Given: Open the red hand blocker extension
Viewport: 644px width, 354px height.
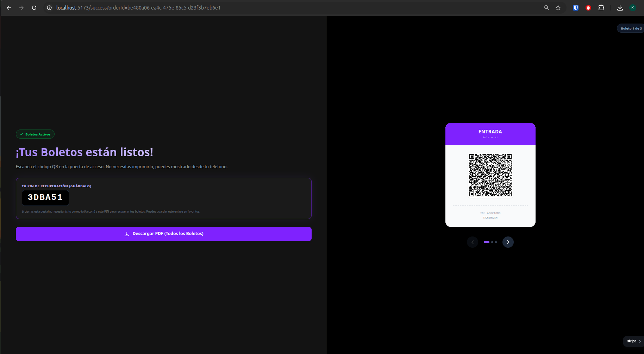Looking at the screenshot, I should [588, 8].
